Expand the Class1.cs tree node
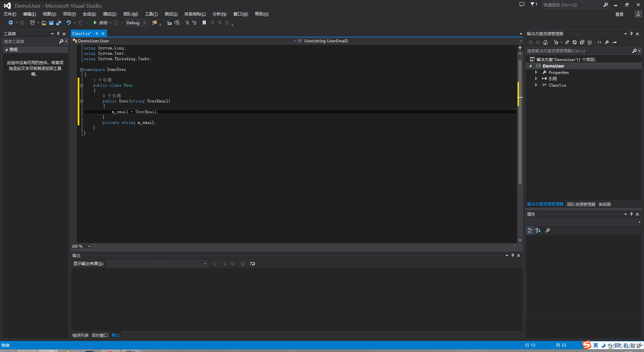The height and width of the screenshot is (352, 644). point(536,85)
